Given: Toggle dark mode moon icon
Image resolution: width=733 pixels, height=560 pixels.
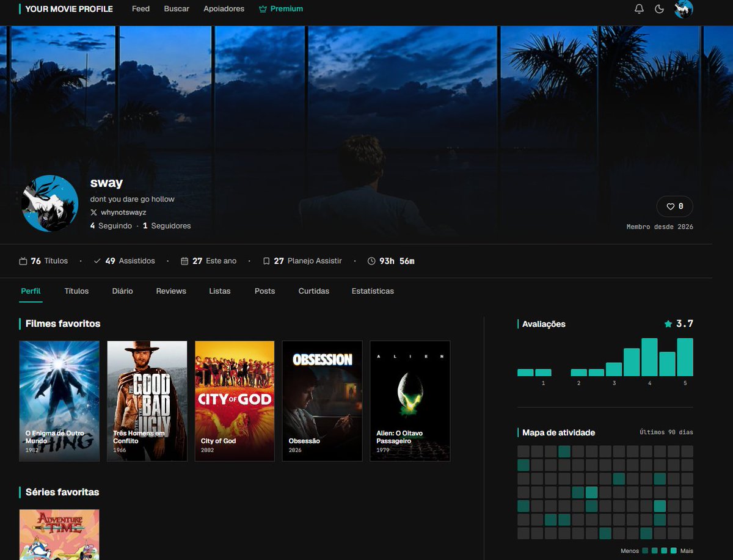Looking at the screenshot, I should [659, 9].
